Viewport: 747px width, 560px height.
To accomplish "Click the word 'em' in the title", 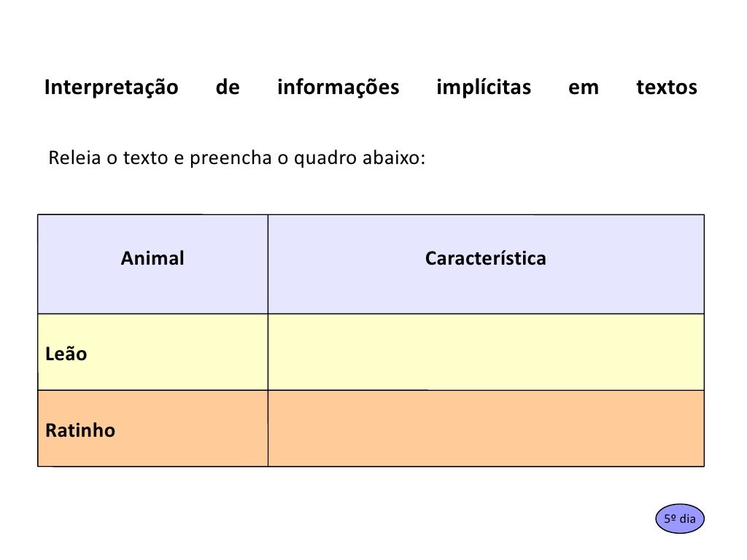I will (583, 88).
